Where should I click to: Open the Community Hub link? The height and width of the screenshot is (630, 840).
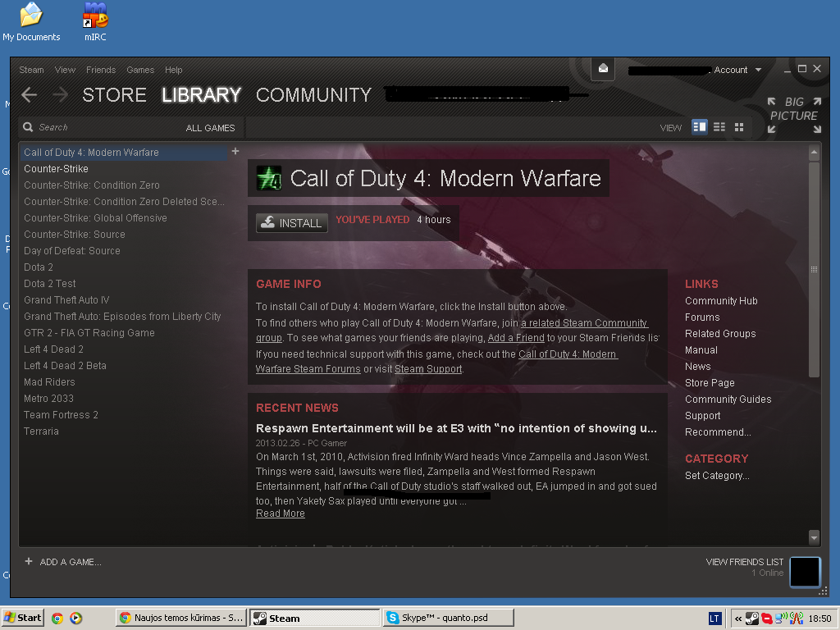[x=721, y=301]
